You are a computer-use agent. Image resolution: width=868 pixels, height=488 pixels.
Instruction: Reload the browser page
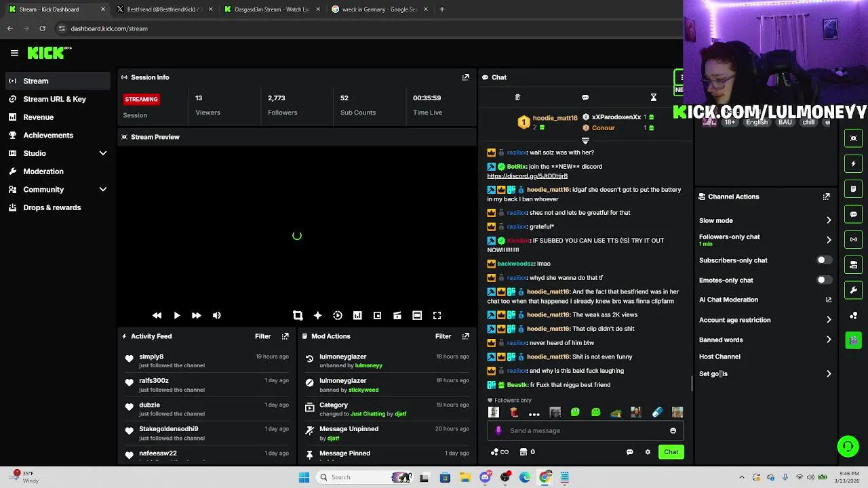coord(42,28)
